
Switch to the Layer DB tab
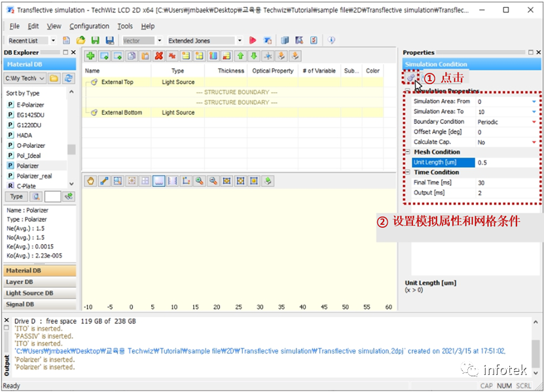(39, 282)
